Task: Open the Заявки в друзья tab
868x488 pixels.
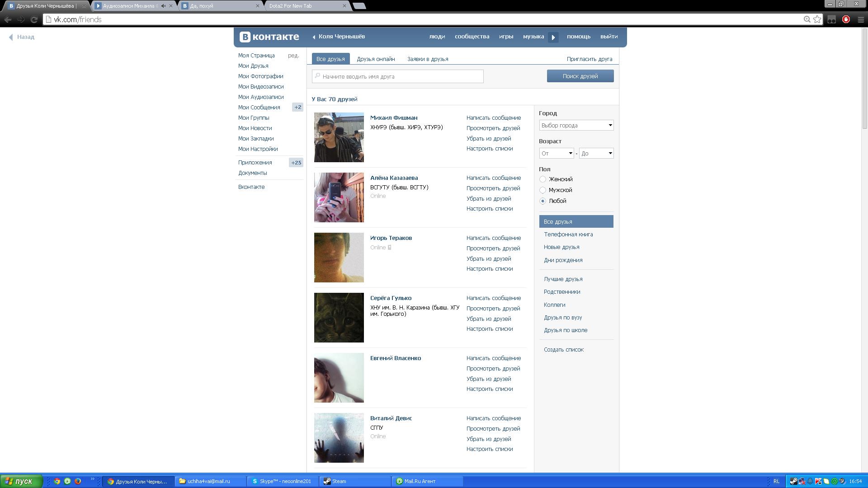Action: pos(428,59)
